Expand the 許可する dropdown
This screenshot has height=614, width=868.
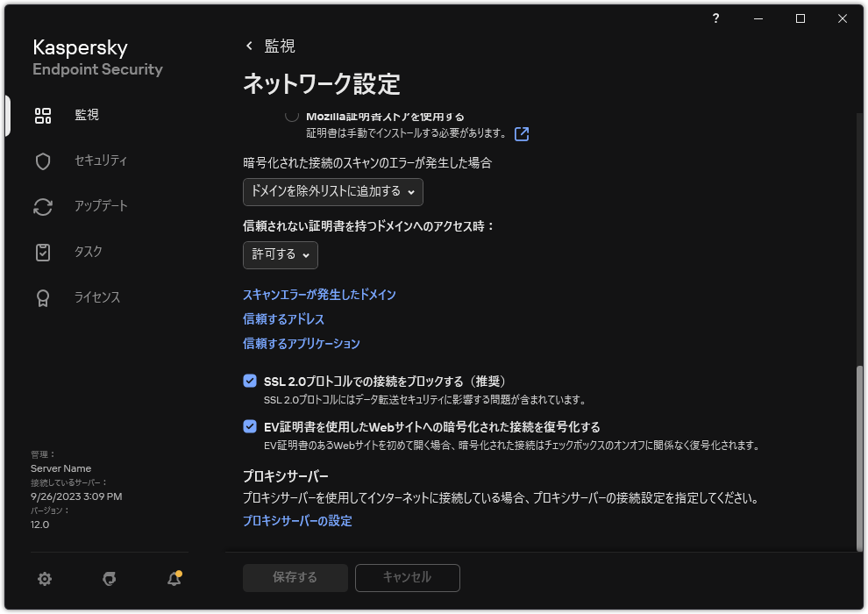pyautogui.click(x=280, y=255)
